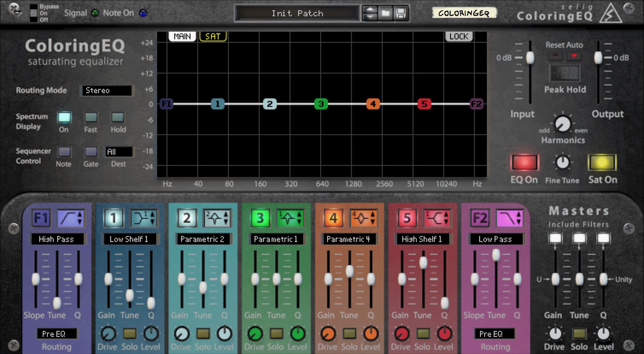This screenshot has height=354, width=644.
Task: Click the save patch floppy icon
Action: coord(401,13)
